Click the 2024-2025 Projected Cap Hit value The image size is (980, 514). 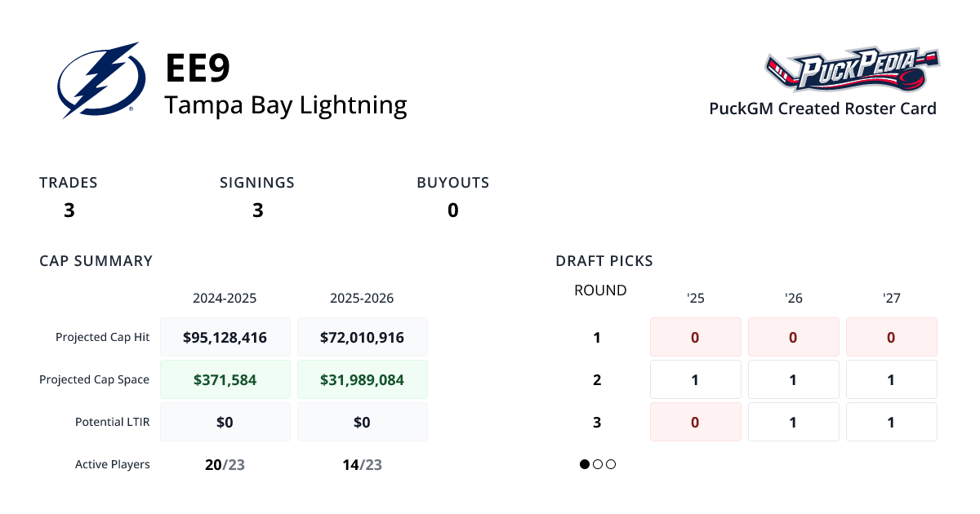(225, 337)
